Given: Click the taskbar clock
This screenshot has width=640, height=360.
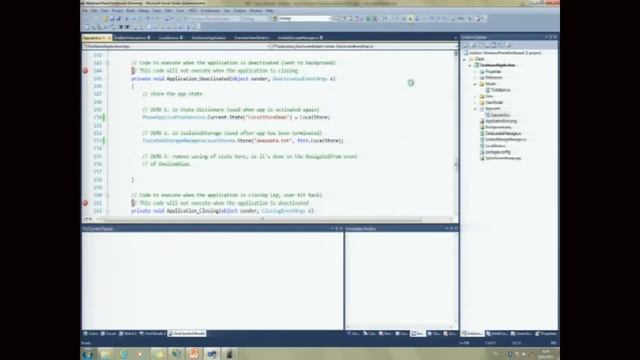Looking at the screenshot, I should click(x=546, y=354).
